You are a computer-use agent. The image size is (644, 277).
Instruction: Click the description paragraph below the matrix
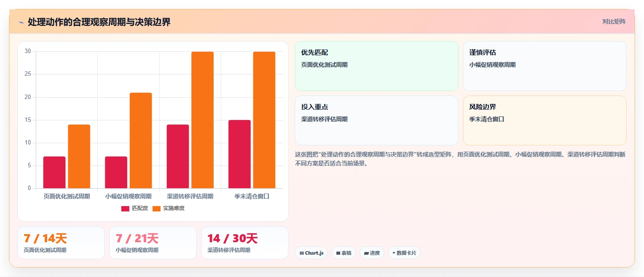[x=460, y=159]
